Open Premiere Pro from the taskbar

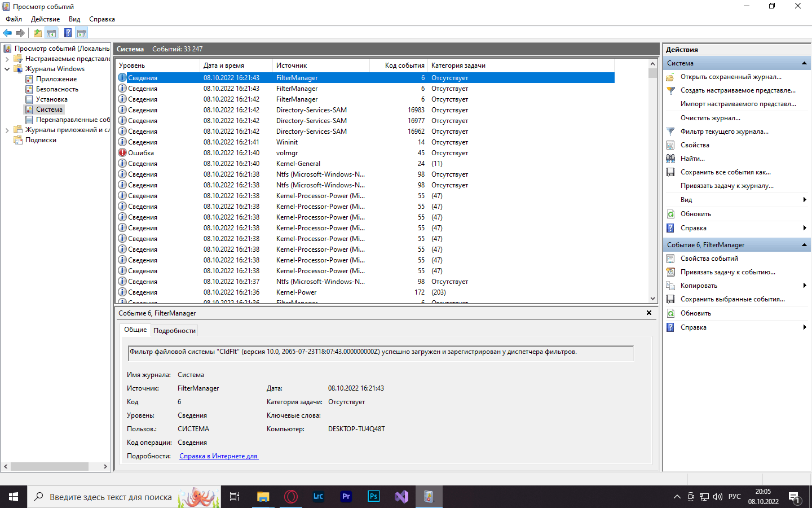click(346, 497)
